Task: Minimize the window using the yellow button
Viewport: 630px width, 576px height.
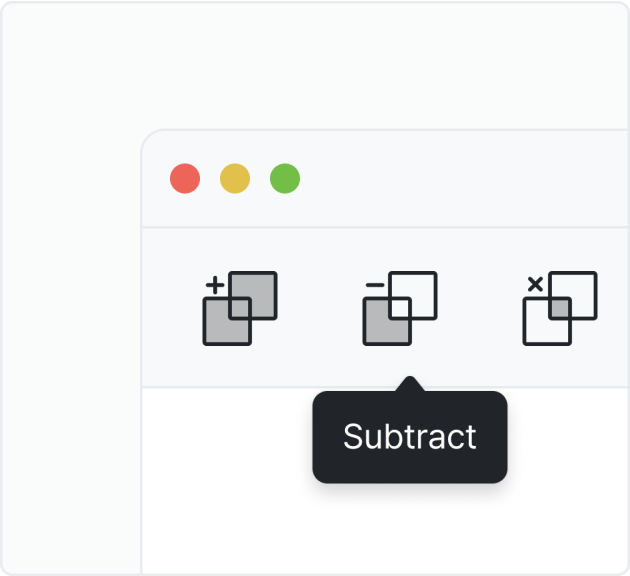Action: (x=235, y=179)
